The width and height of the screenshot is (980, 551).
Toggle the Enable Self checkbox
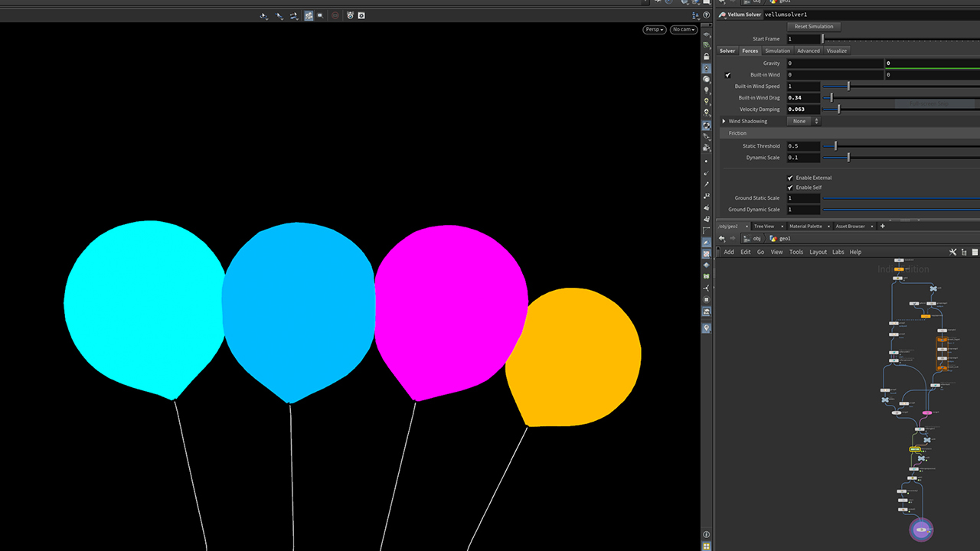click(790, 187)
